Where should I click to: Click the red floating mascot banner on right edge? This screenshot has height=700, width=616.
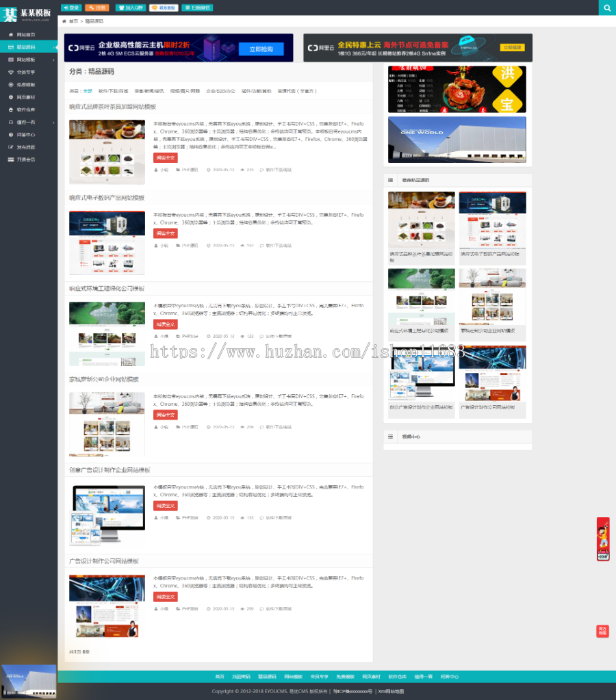click(603, 539)
